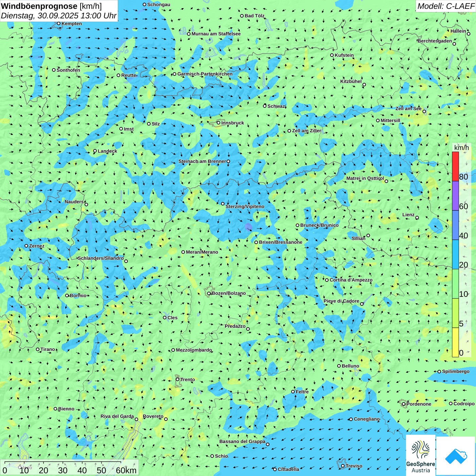Click the Bassano del Grappa label
Screen dimensions: 476x476
pos(242,441)
